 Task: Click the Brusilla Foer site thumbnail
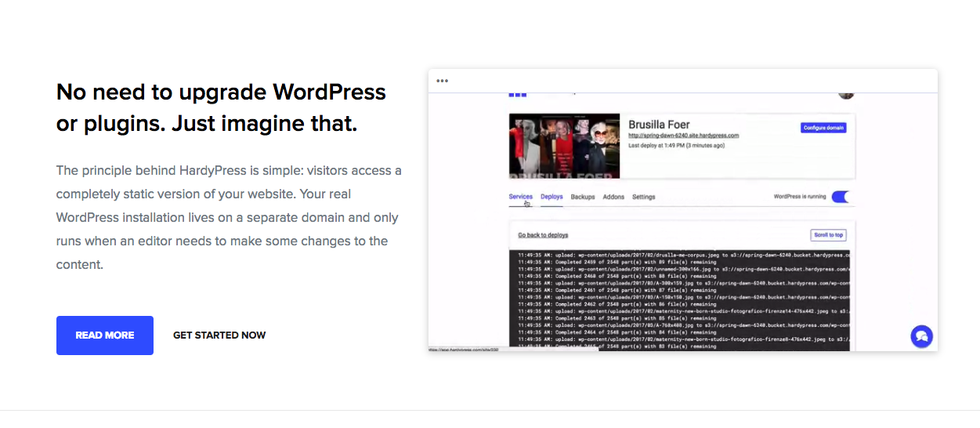pos(564,145)
